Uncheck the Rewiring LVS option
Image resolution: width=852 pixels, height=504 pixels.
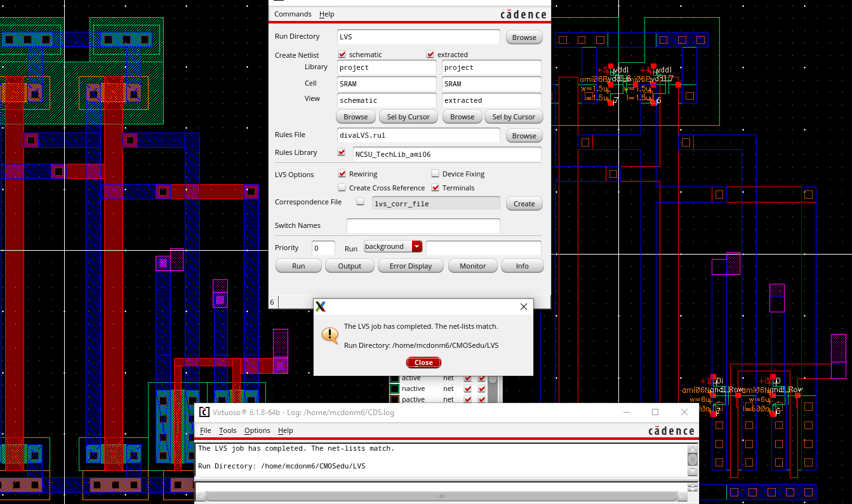342,174
